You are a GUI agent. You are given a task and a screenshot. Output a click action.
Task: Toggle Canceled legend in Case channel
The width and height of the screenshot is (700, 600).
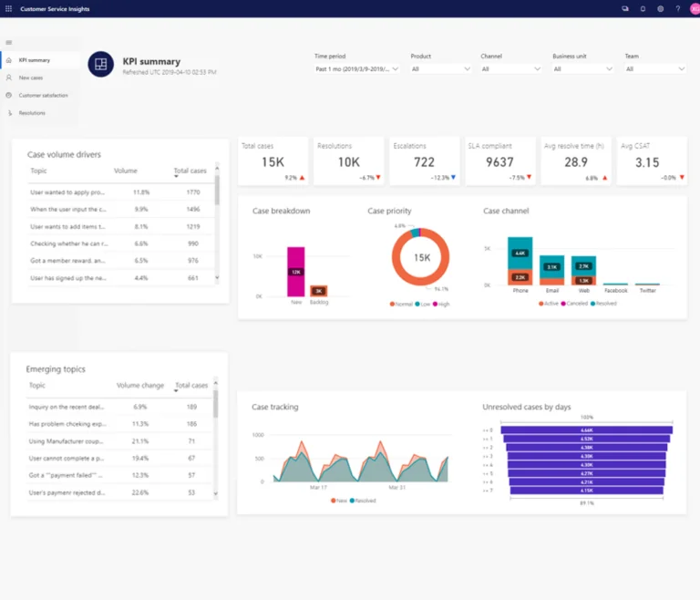click(574, 304)
